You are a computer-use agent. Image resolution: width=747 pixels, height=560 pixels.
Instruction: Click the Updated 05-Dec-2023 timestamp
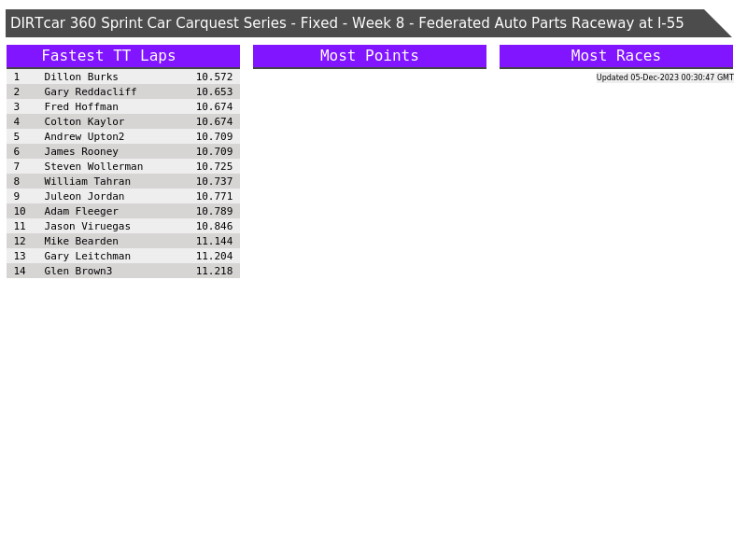pos(664,77)
